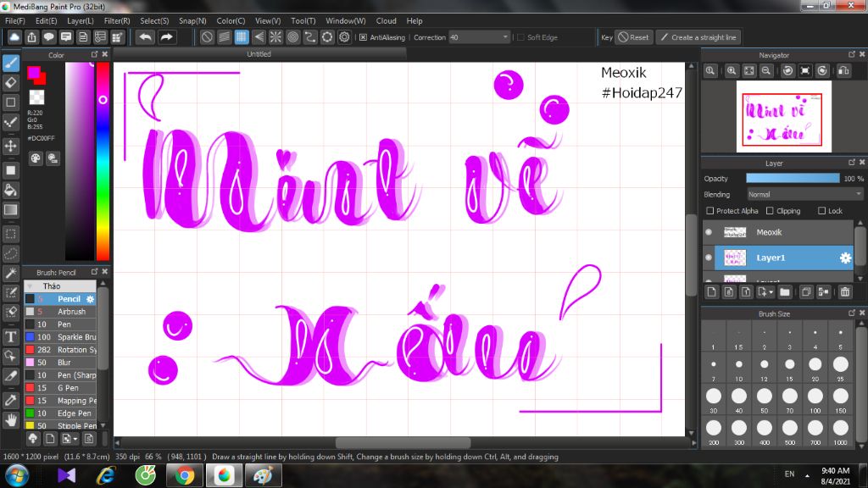Click the Undo arrow
Viewport: 868px width, 488px height.
point(145,37)
